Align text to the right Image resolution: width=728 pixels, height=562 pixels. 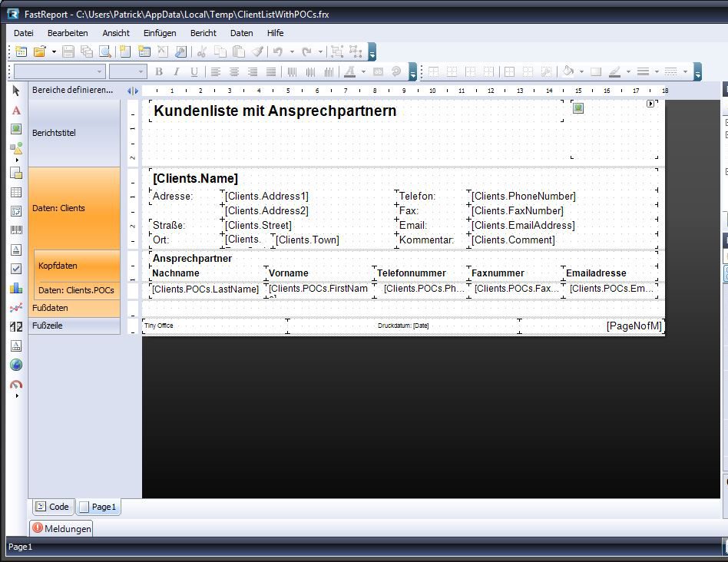253,71
